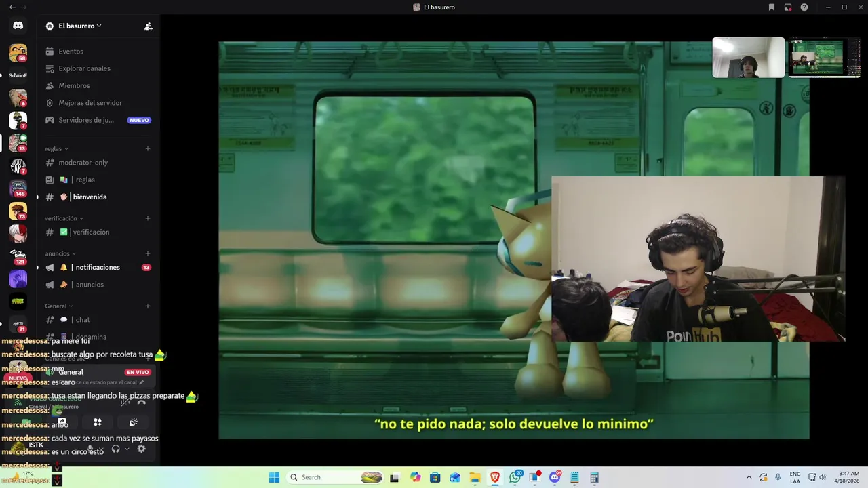Image resolution: width=868 pixels, height=488 pixels.
Task: Add channel to anuncios category
Action: tap(148, 253)
